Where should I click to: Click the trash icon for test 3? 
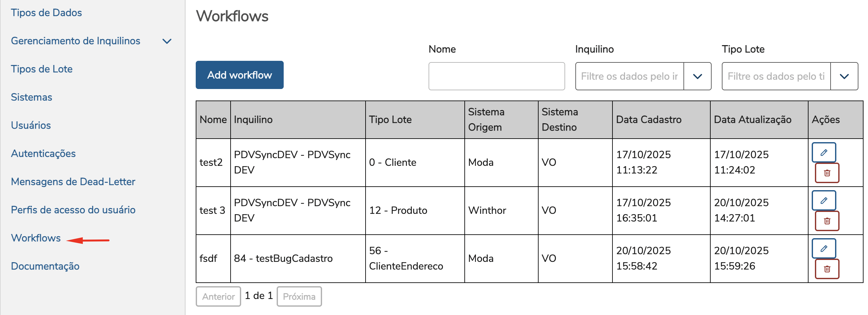coord(826,221)
